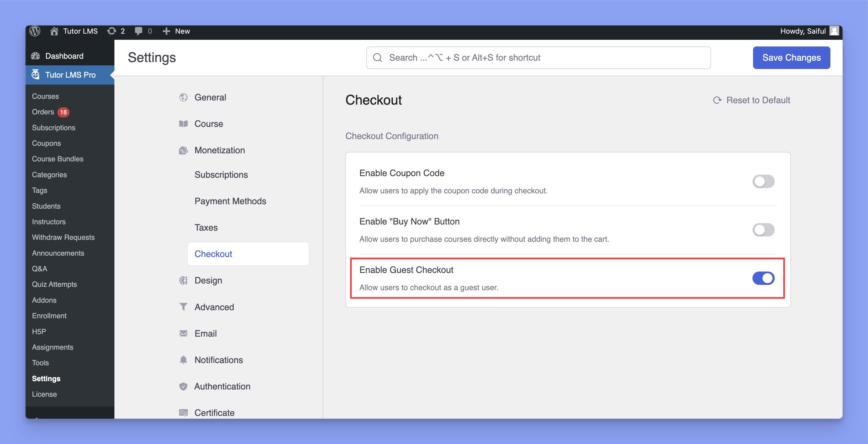Open Withdraw Requests in sidebar
The width and height of the screenshot is (868, 444).
(63, 237)
